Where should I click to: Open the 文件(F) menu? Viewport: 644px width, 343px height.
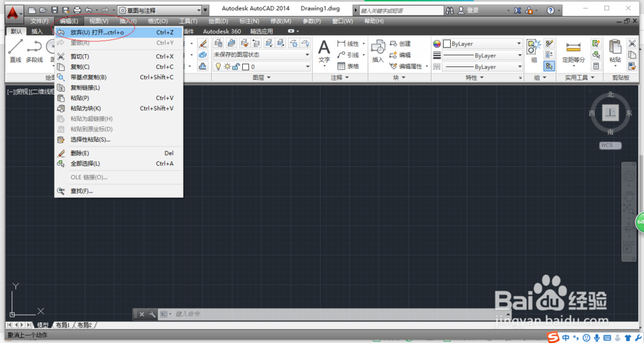pyautogui.click(x=39, y=21)
